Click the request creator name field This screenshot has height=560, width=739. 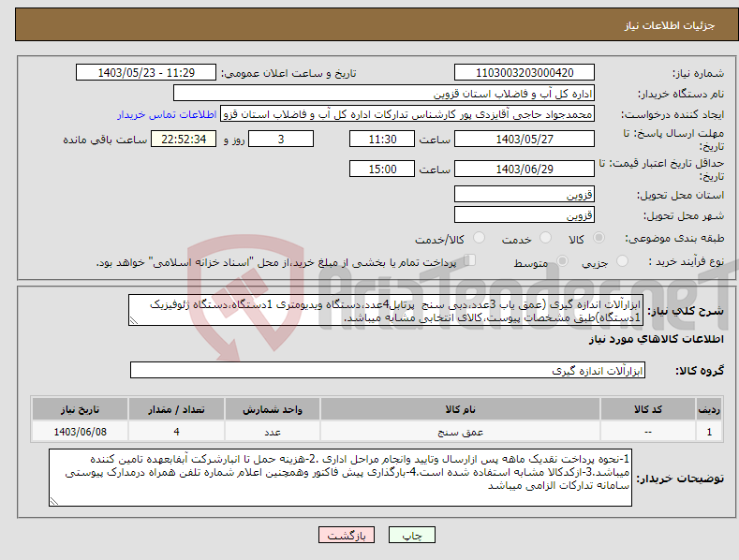click(x=407, y=114)
